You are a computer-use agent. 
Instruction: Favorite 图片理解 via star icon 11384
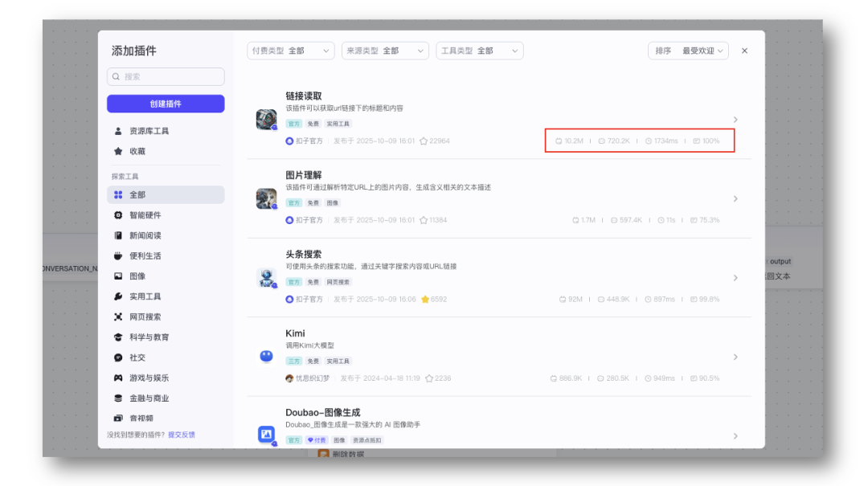pyautogui.click(x=424, y=220)
